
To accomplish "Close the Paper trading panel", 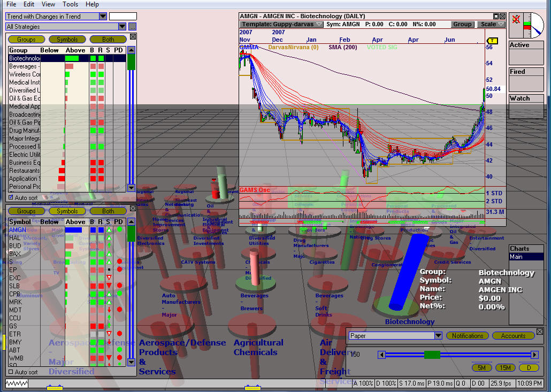I will pos(540,332).
